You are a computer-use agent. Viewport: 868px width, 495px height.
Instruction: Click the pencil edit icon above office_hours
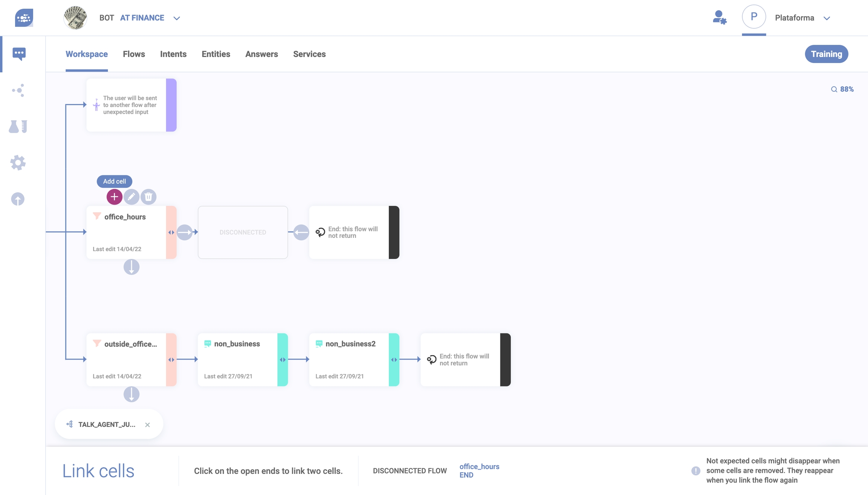point(131,197)
